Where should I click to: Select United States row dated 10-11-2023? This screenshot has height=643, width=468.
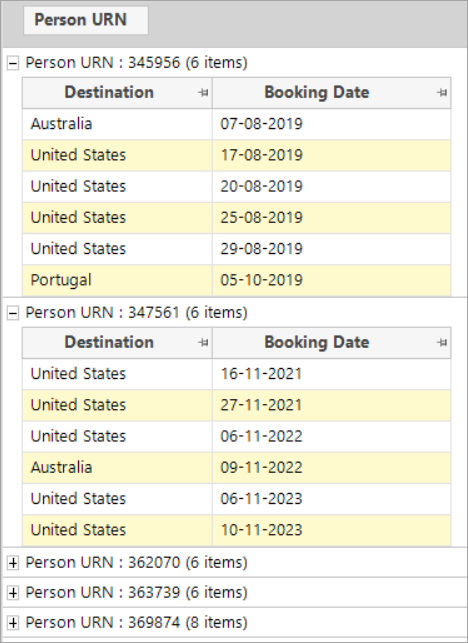pos(237,530)
